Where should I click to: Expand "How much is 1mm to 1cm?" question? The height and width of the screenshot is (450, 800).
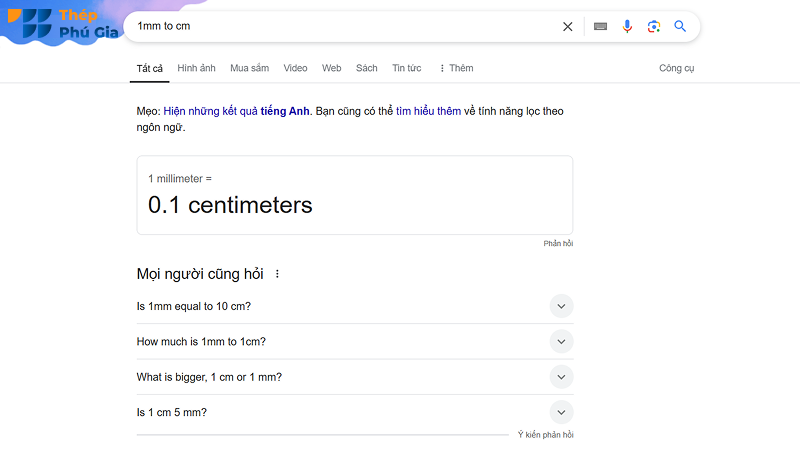(561, 342)
